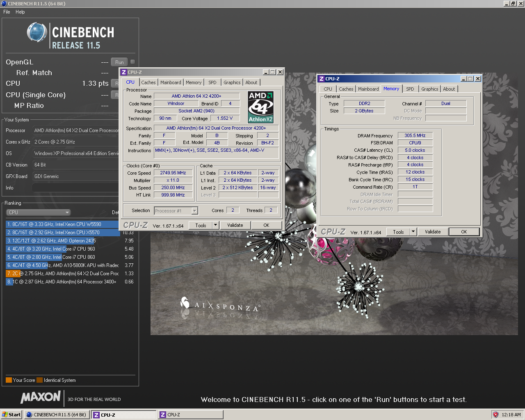The height and width of the screenshot is (420, 525).
Task: Open the Help menu
Action: click(20, 12)
